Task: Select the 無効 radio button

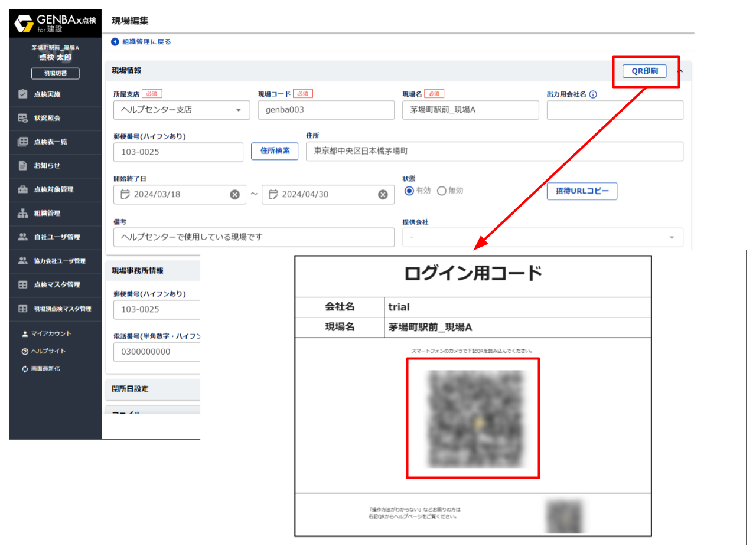Action: (441, 191)
